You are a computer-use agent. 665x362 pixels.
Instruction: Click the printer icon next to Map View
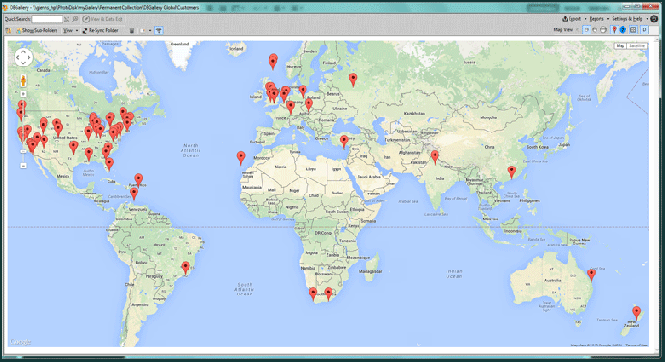pos(603,30)
